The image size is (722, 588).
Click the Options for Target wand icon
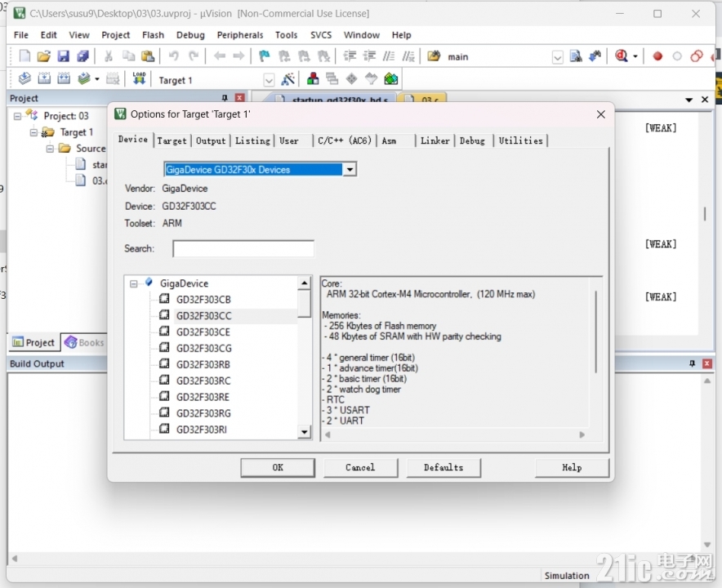(287, 79)
